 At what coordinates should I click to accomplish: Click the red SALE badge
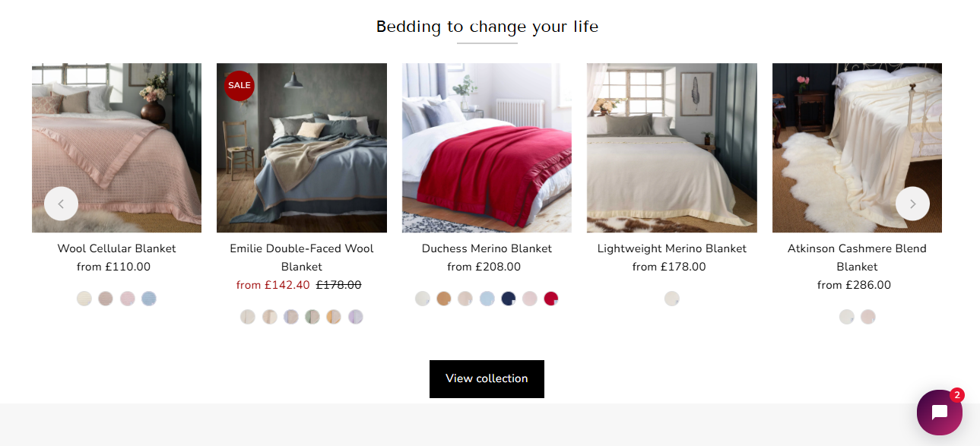point(239,86)
